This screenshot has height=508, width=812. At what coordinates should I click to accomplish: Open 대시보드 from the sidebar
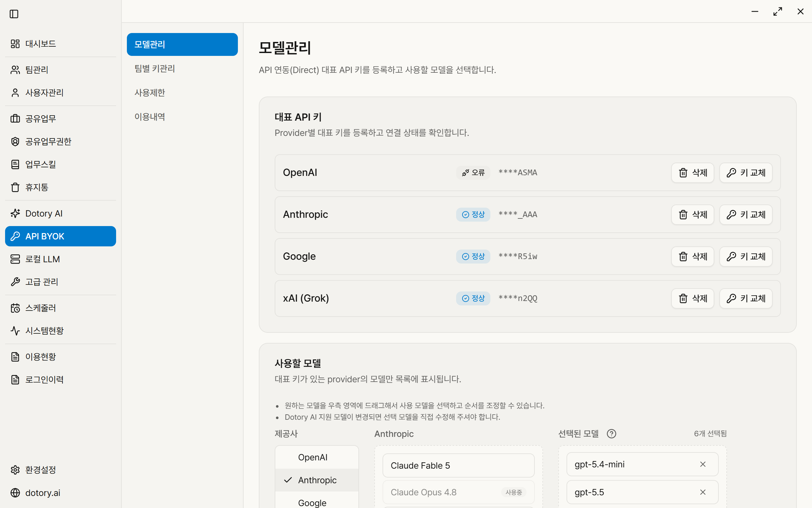60,44
